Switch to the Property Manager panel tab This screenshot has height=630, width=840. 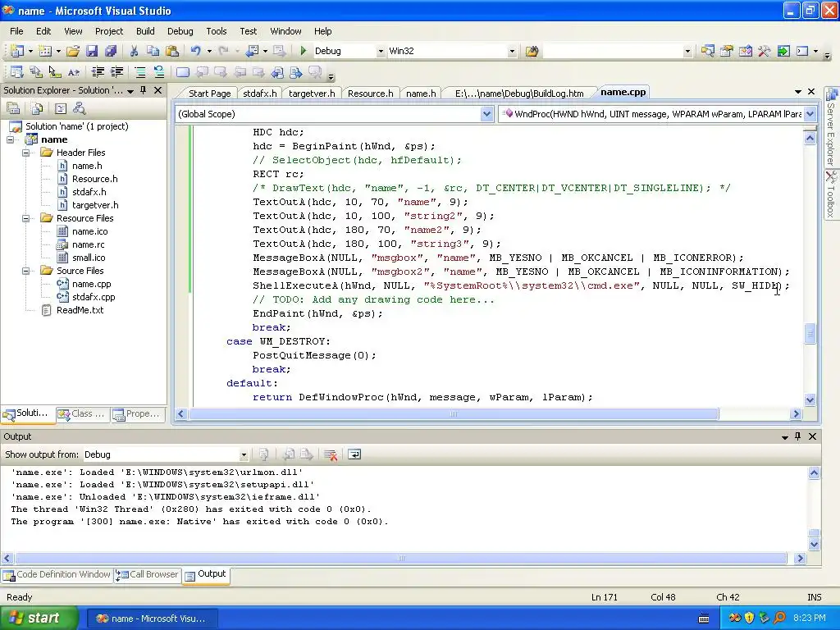(137, 414)
